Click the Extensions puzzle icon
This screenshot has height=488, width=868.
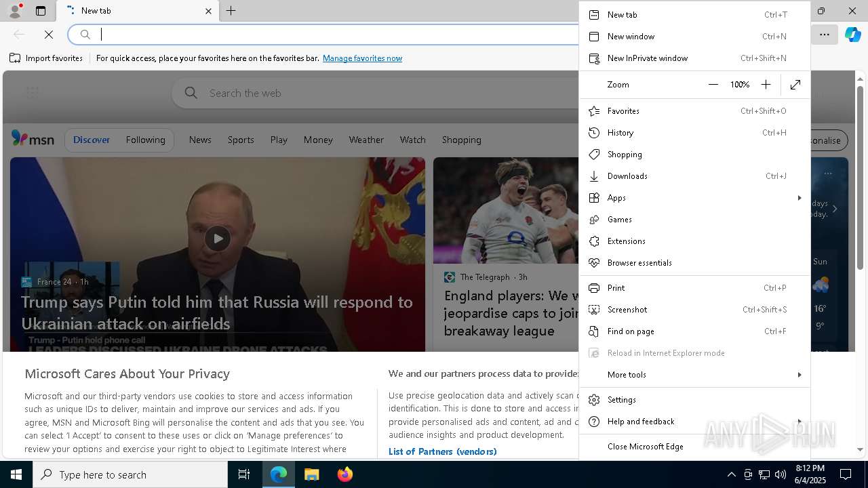tap(594, 241)
